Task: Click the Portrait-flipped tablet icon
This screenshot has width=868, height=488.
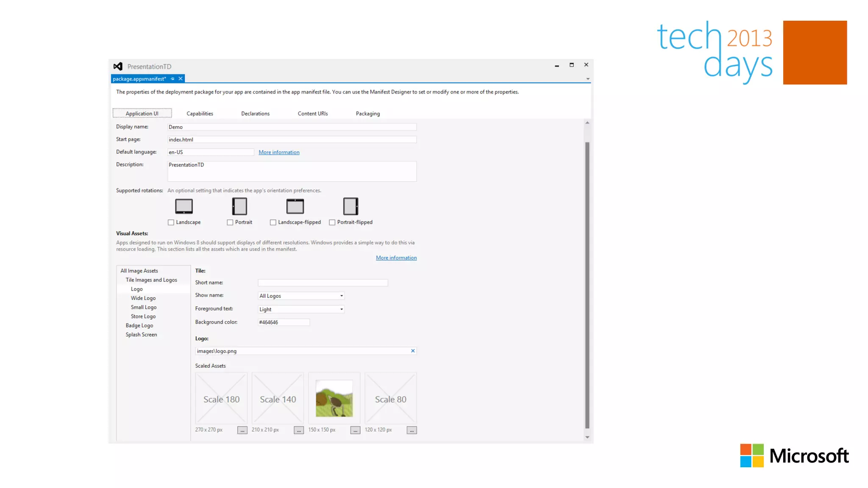Action: pos(351,206)
